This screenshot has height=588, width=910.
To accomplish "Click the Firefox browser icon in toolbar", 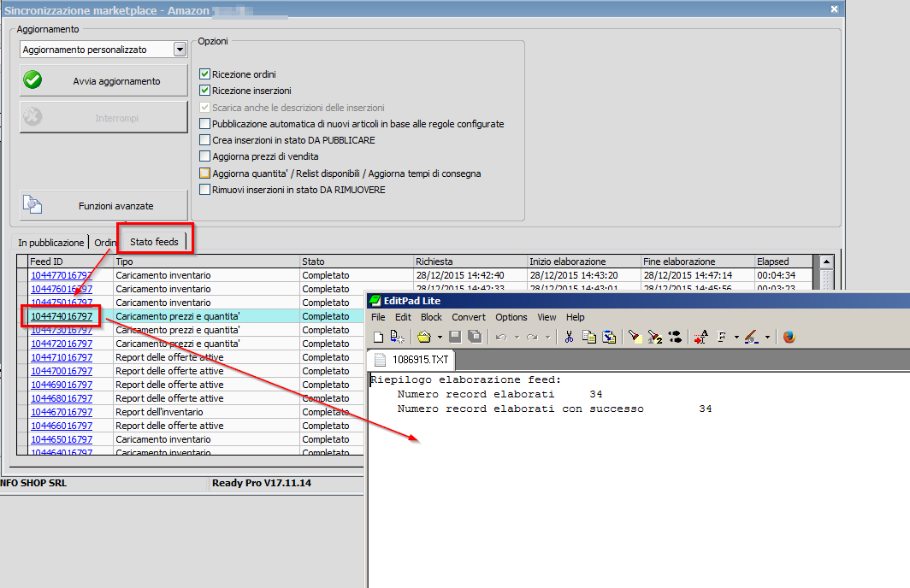I will 789,337.
